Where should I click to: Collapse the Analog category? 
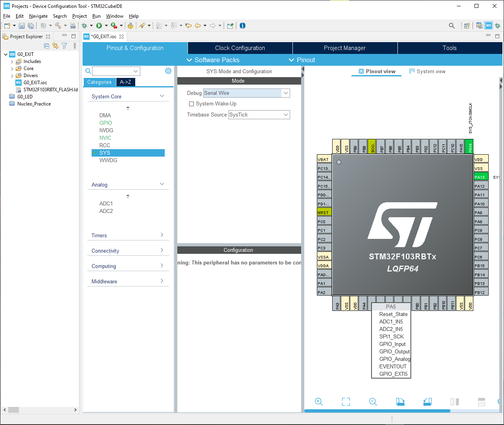(162, 184)
